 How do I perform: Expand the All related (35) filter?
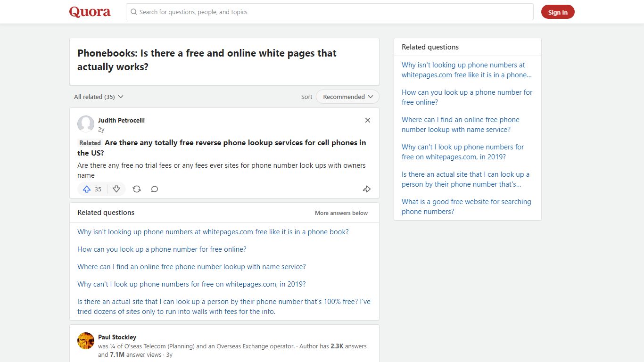99,97
